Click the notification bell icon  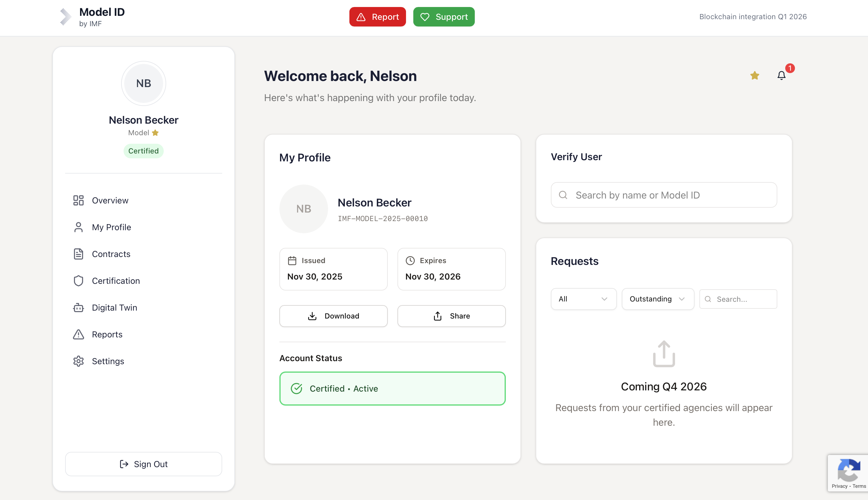coord(781,76)
